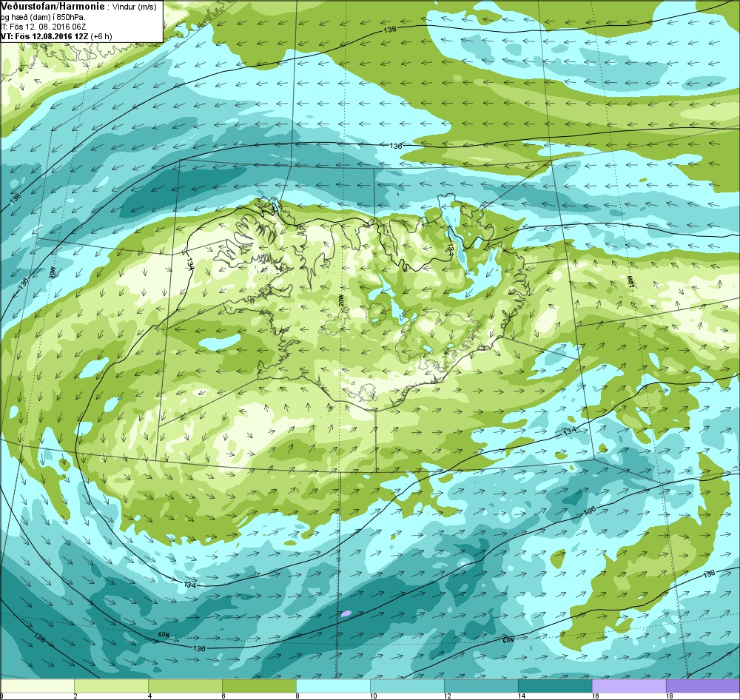Viewport: 740px width, 700px height.
Task: Choose the cyan 10–12 m/s legend swatch
Action: point(407,685)
